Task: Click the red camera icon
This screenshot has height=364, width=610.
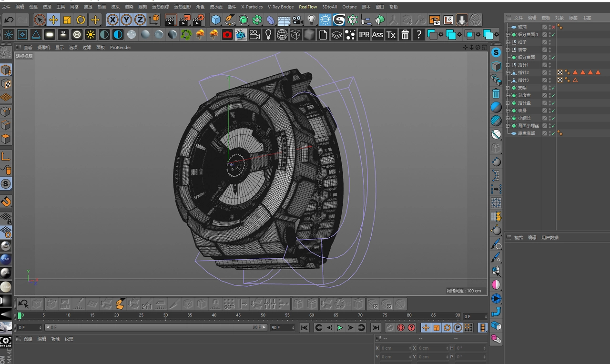Action: pyautogui.click(x=227, y=34)
